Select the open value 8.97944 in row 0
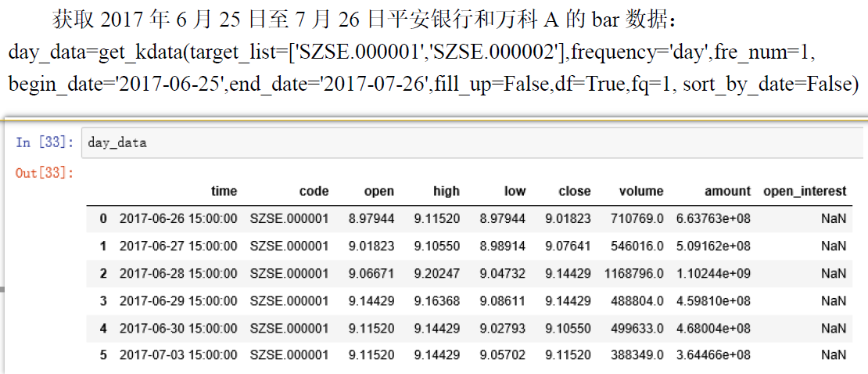Screen dimensions: 868x374 [371, 219]
